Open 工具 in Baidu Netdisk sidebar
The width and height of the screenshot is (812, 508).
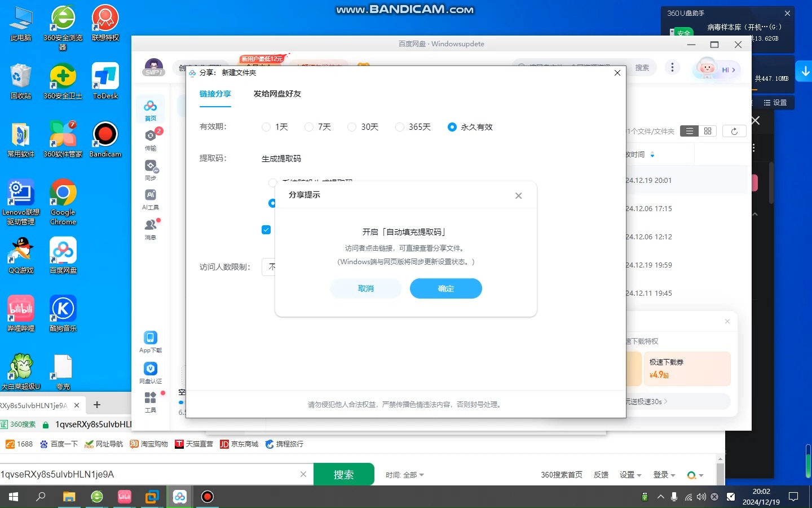pos(151,402)
